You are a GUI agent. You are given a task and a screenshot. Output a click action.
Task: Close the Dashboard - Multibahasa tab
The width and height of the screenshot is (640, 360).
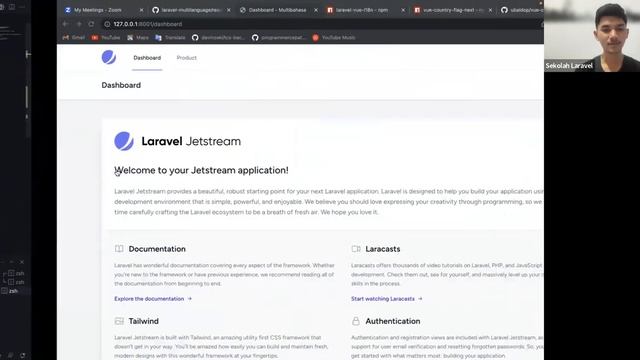[316, 10]
